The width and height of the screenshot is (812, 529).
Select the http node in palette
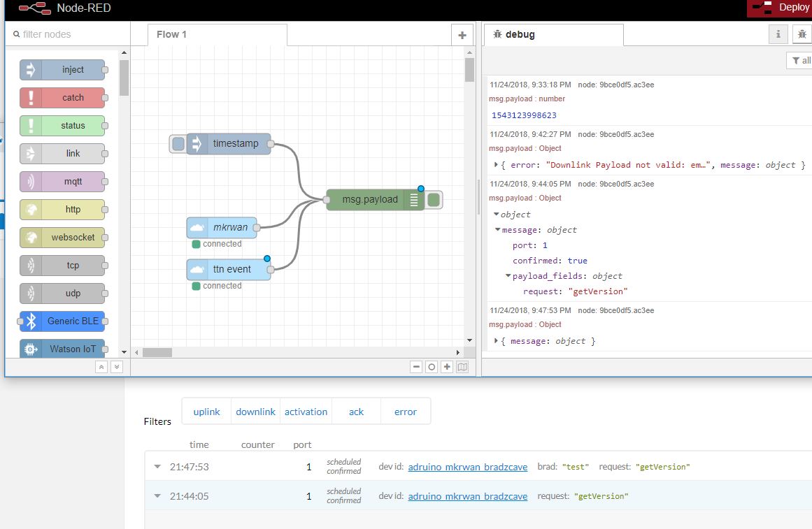click(x=62, y=210)
